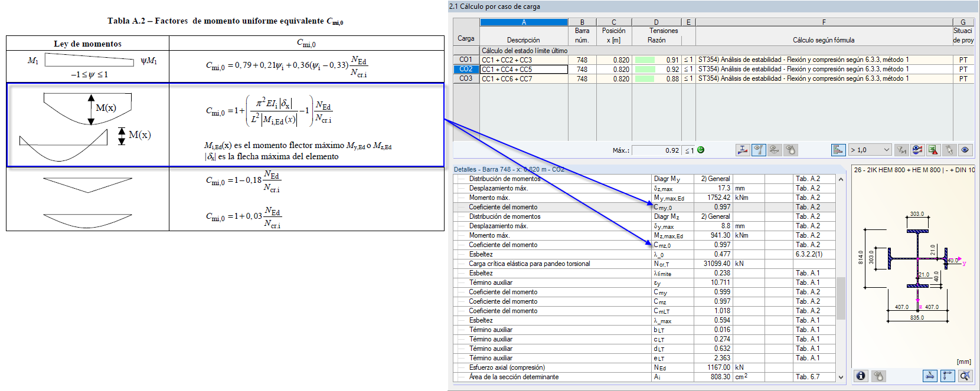Toggle dimension display icon for section
Screen dimensions: 980x391
[930, 376]
